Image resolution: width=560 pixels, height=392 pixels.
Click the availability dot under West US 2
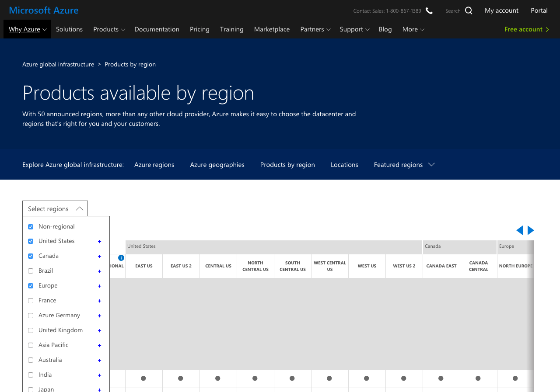click(404, 378)
